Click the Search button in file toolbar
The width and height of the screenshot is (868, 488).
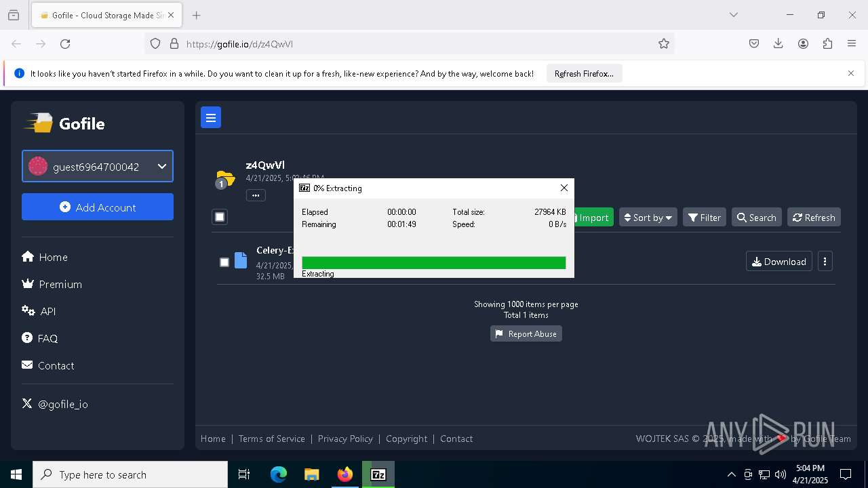coord(756,218)
